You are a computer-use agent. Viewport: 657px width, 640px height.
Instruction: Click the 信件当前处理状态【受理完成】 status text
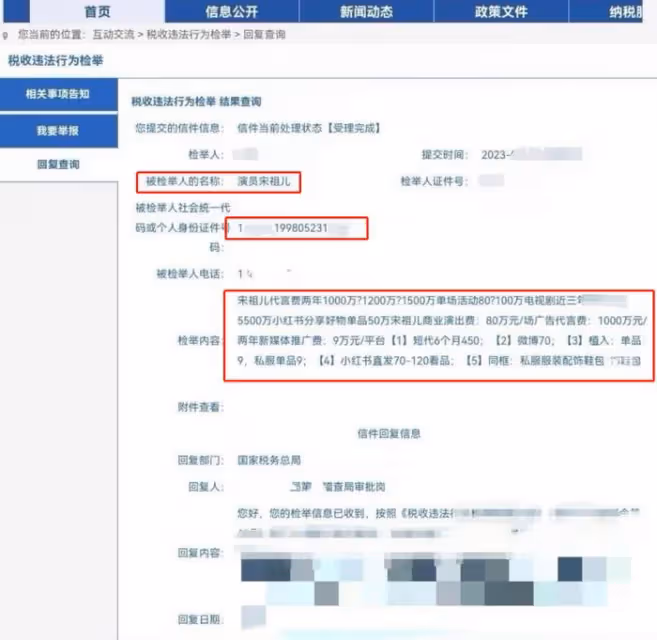point(309,128)
